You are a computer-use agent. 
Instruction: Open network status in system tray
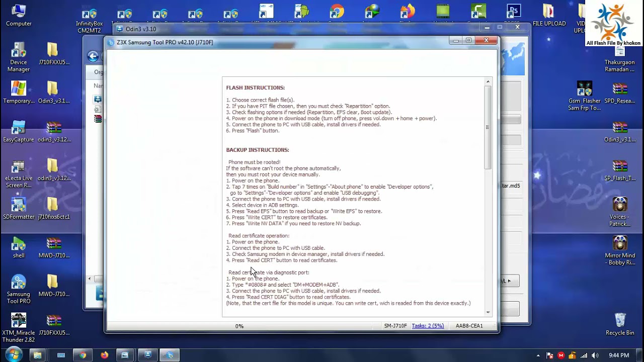click(584, 355)
